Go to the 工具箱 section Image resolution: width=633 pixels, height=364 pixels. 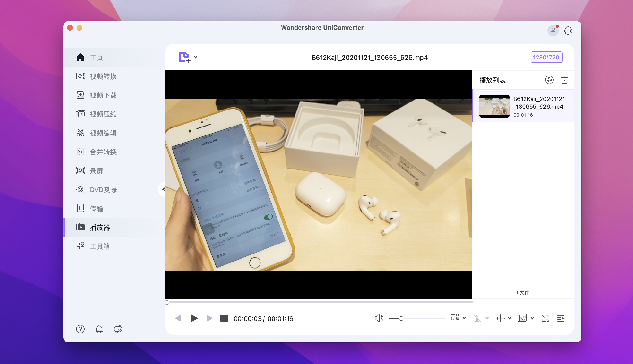tap(100, 246)
